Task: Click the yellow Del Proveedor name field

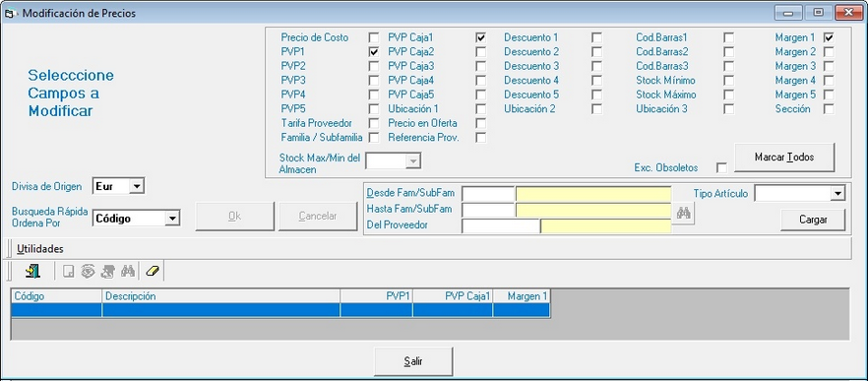Action: 606,226
